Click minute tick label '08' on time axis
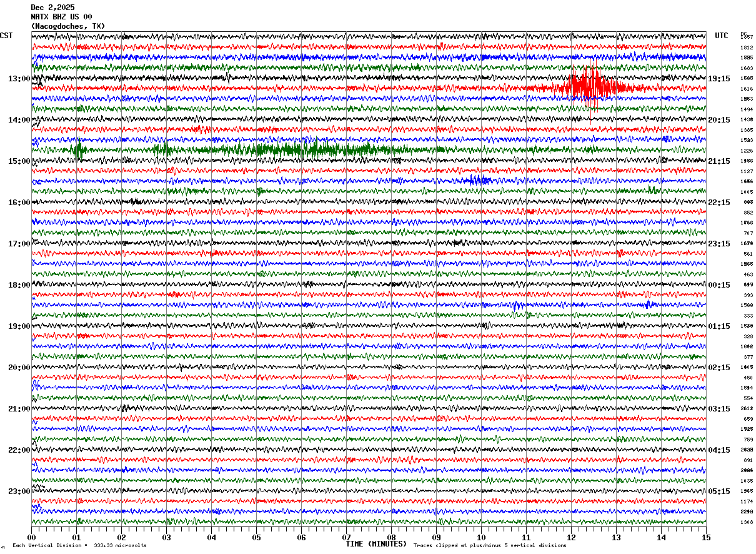This screenshot has width=756, height=554. (x=391, y=537)
